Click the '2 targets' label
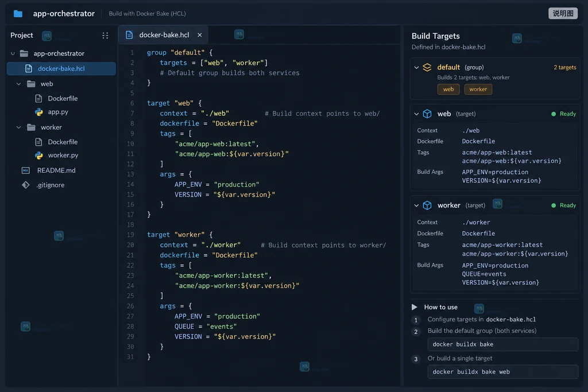Image resolution: width=588 pixels, height=392 pixels. [565, 68]
